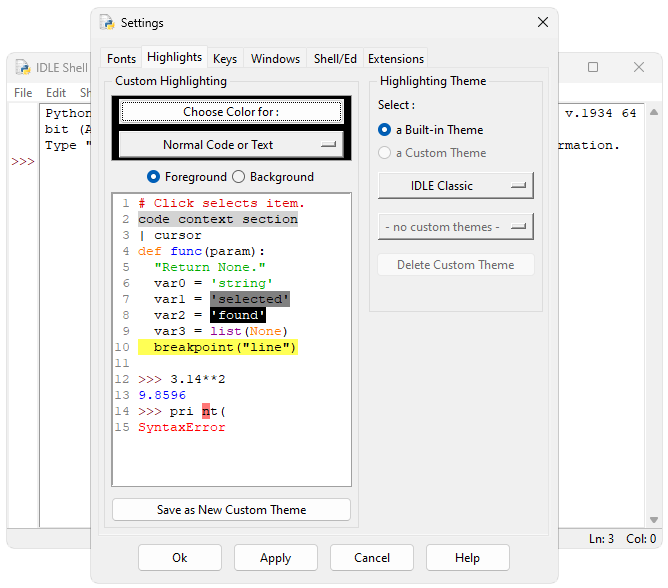This screenshot has height=588, width=668.
Task: Click Save as New Custom Theme
Action: [231, 510]
